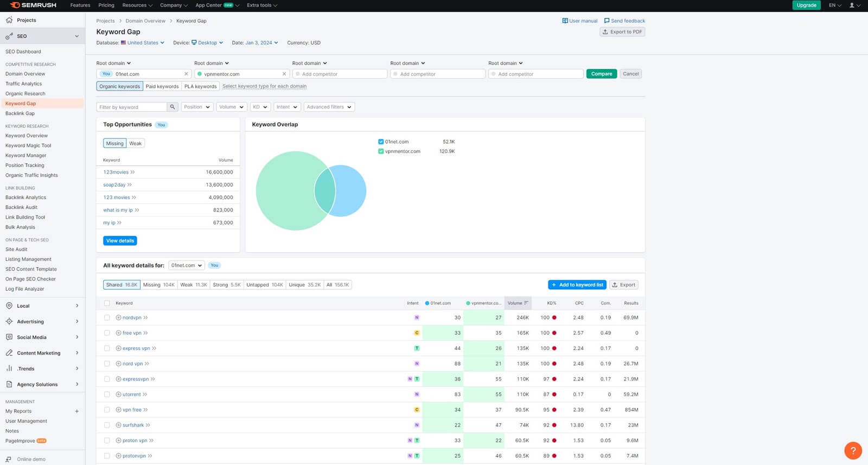Check the proton vpn row checkbox
The height and width of the screenshot is (465, 868).
coord(107,441)
